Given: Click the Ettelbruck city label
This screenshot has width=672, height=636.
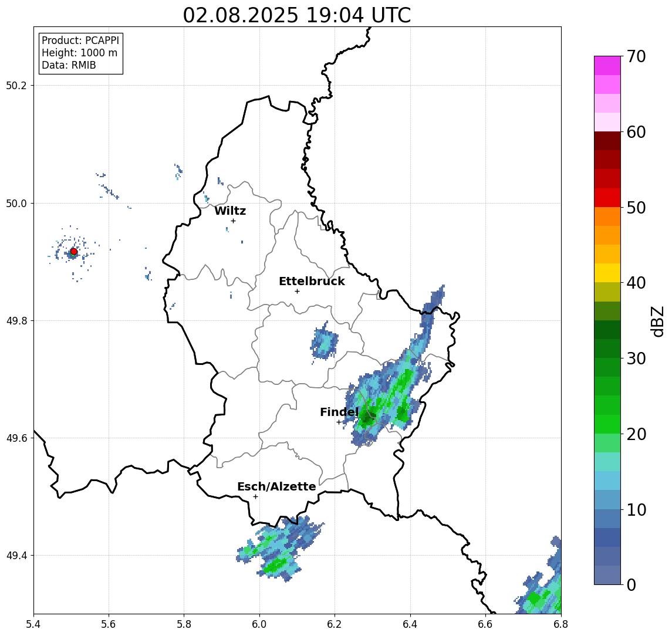Looking at the screenshot, I should pyautogui.click(x=312, y=281).
